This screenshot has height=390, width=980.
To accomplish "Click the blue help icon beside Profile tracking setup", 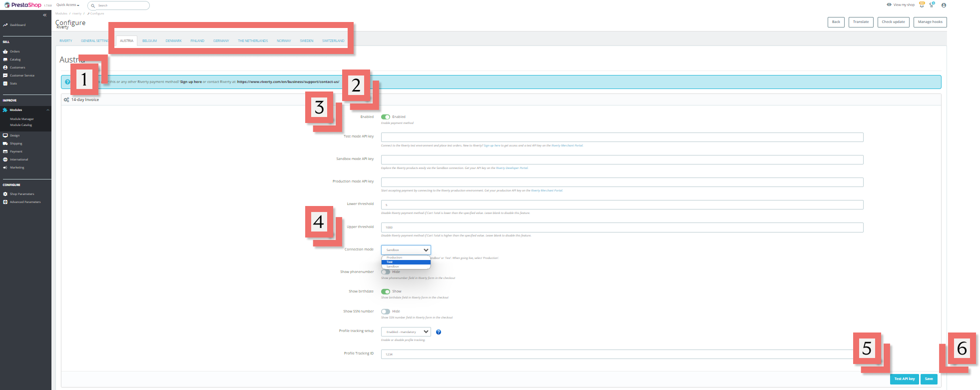I will tap(438, 332).
